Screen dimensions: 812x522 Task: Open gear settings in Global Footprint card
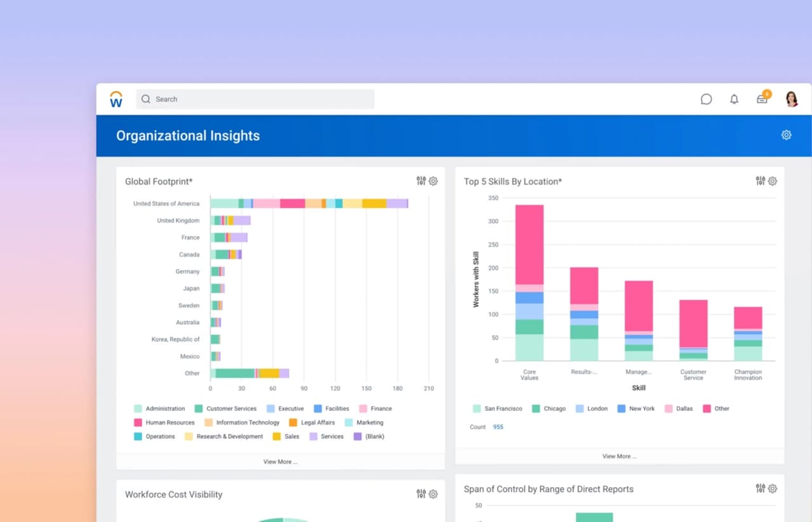433,181
